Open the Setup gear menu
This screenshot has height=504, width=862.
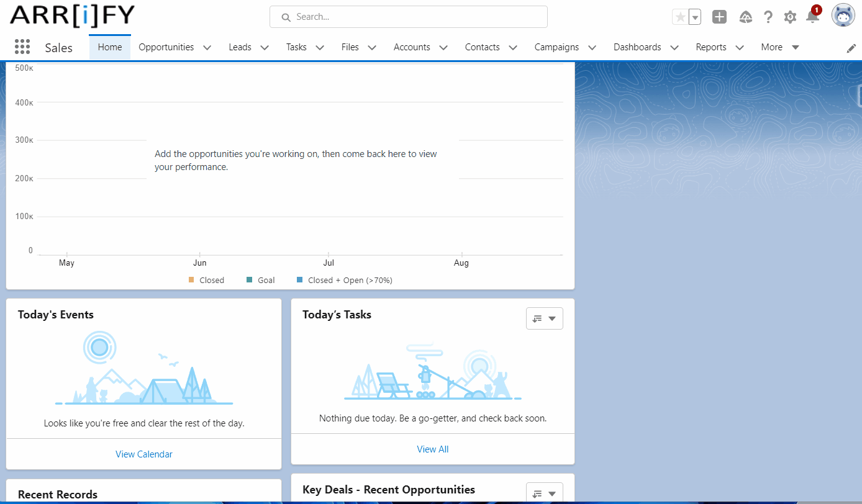tap(790, 17)
